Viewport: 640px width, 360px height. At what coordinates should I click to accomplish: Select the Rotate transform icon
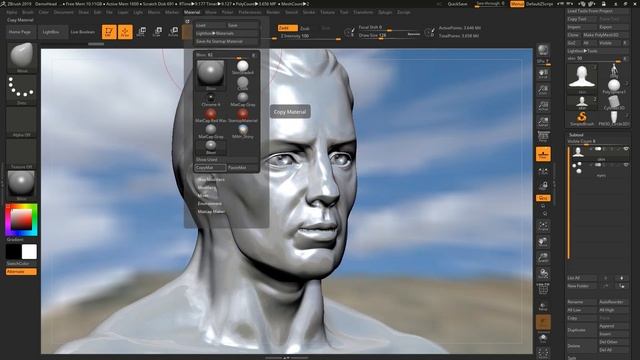point(173,31)
